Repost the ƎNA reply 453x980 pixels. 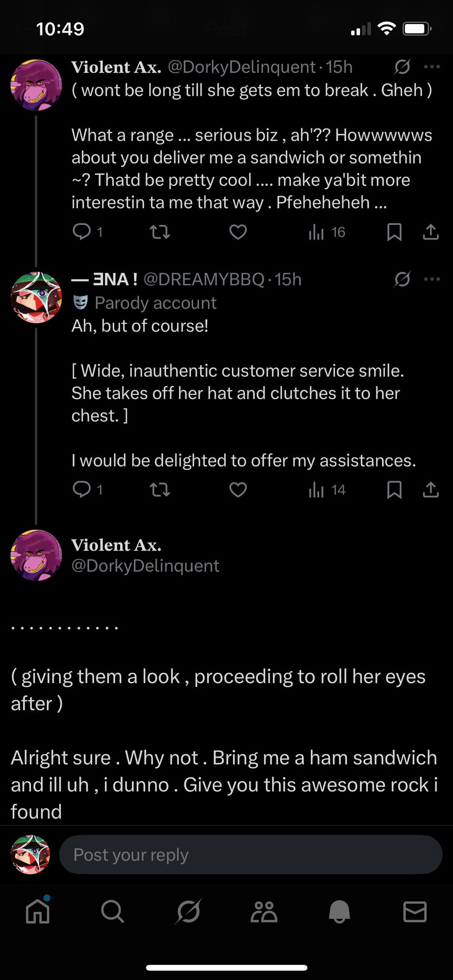160,490
